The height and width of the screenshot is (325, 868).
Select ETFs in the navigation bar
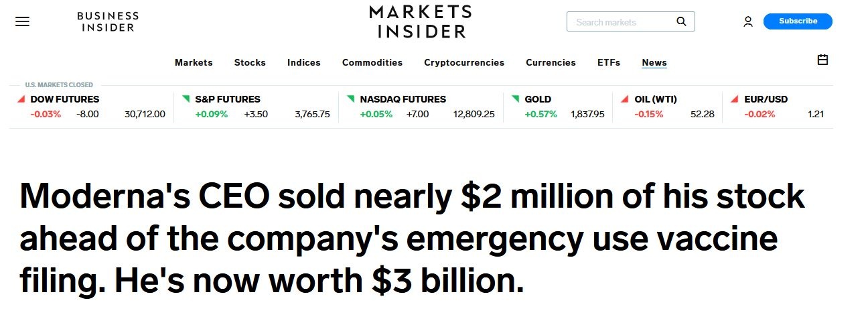click(x=609, y=62)
